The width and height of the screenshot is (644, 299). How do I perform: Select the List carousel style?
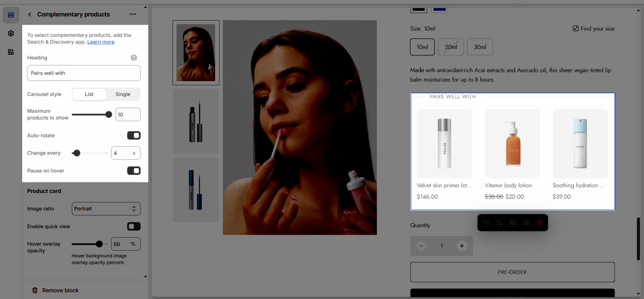click(x=89, y=95)
